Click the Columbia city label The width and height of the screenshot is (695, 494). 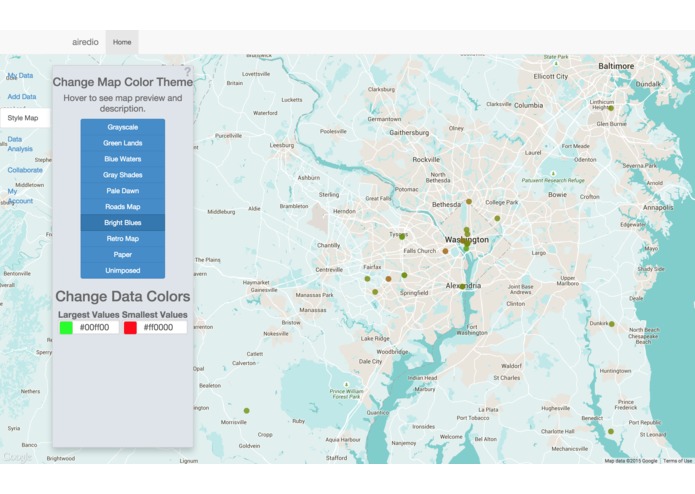[x=528, y=105]
